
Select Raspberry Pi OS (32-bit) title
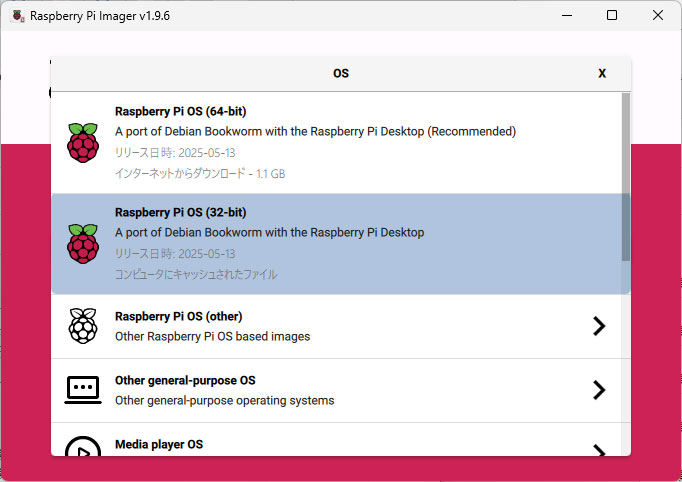tap(181, 212)
